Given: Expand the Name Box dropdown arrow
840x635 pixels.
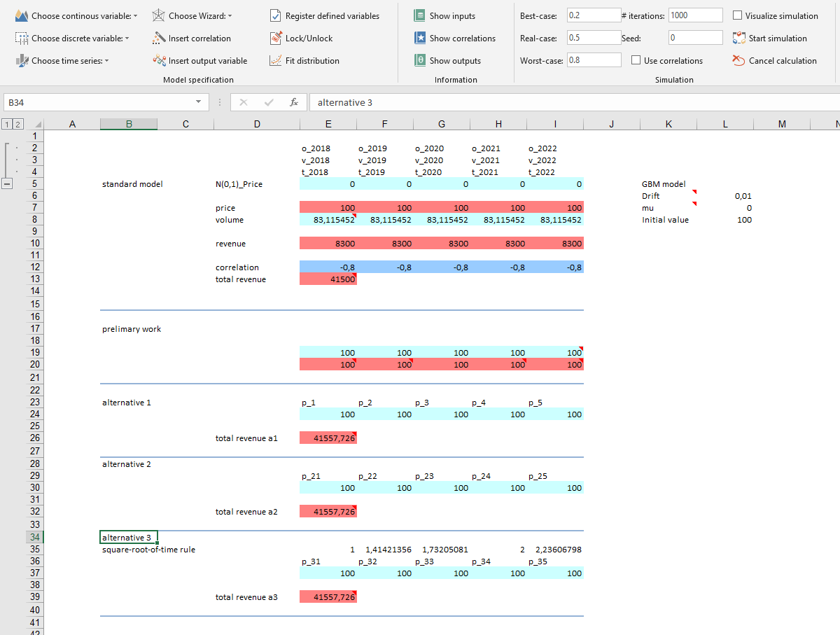Looking at the screenshot, I should tap(200, 103).
